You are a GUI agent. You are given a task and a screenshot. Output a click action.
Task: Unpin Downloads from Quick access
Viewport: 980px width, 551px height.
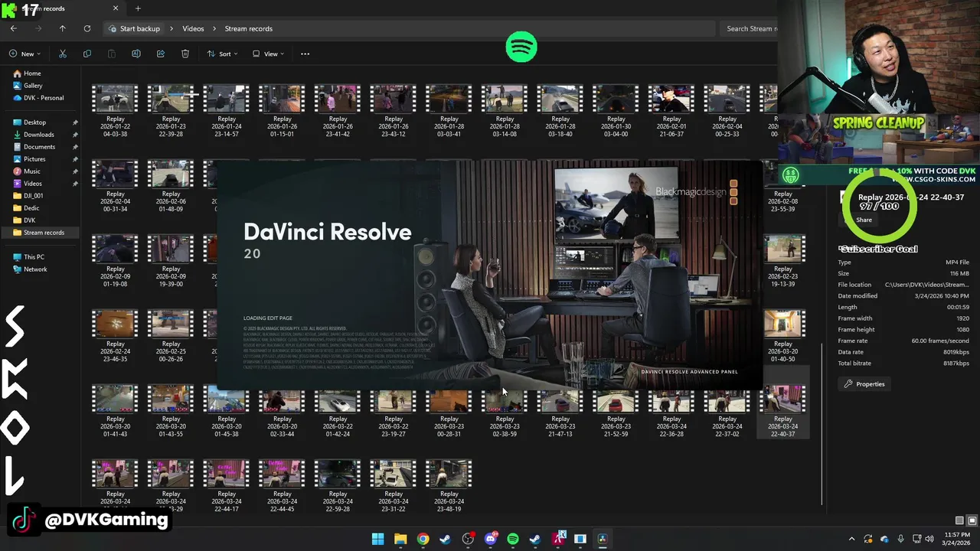point(75,135)
